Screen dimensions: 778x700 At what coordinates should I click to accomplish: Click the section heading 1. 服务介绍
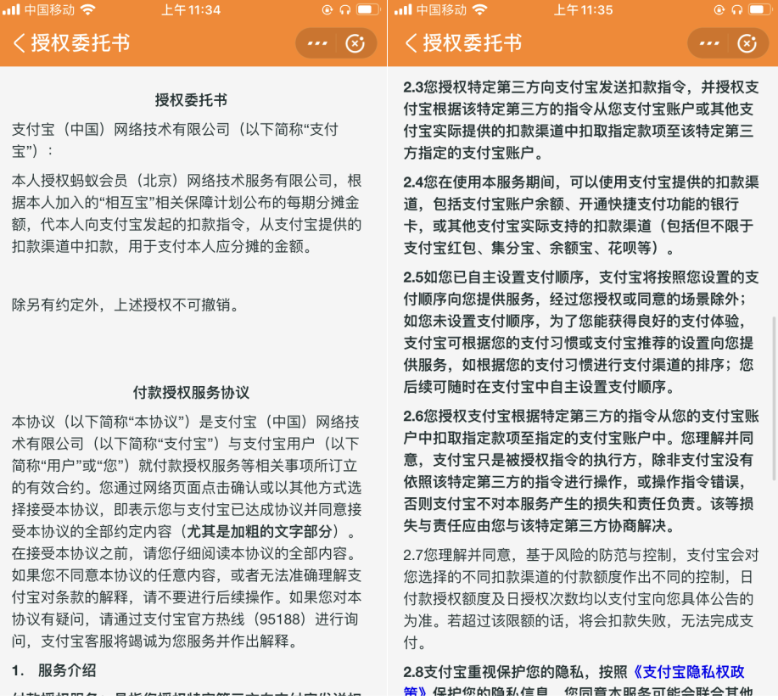[x=53, y=670]
